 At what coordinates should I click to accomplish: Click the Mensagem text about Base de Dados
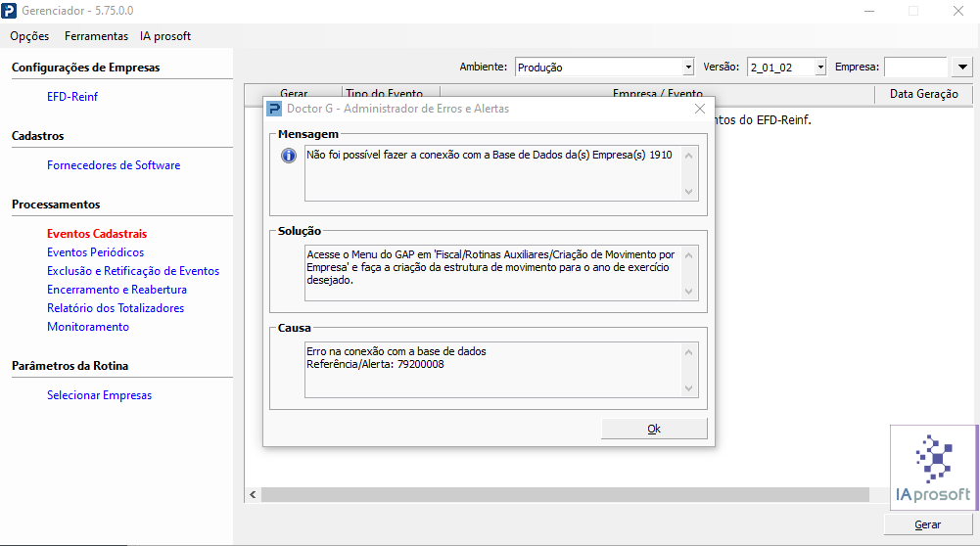pos(489,155)
